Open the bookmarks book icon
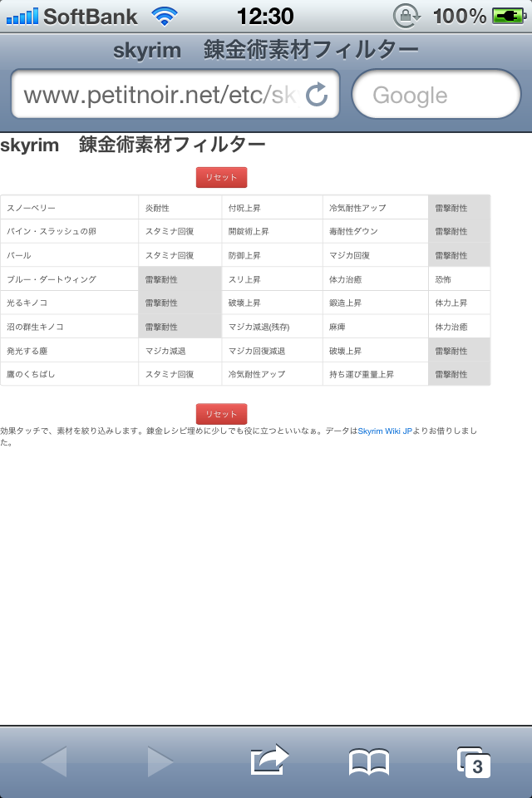 (x=369, y=761)
